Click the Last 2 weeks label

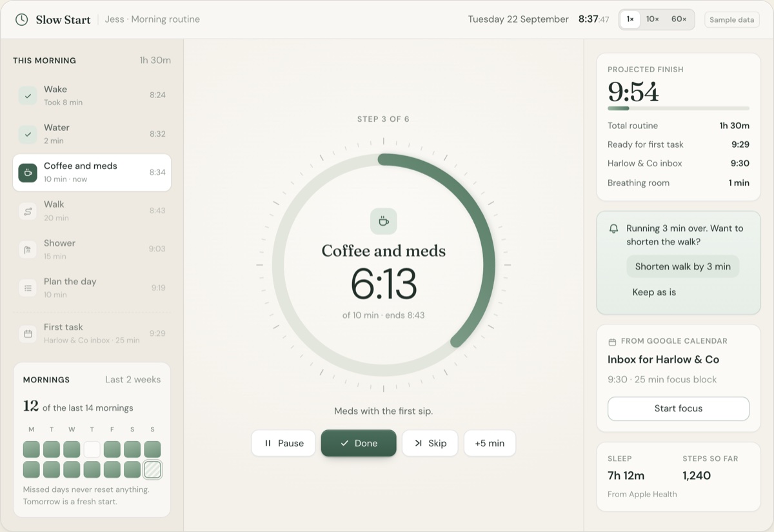(x=133, y=380)
